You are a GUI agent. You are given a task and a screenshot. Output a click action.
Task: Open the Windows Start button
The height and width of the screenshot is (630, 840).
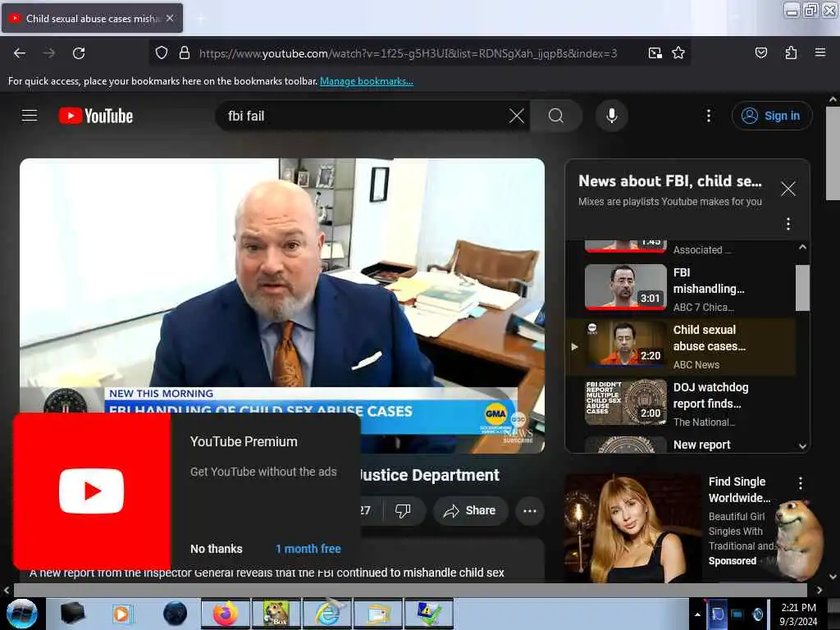[22, 614]
